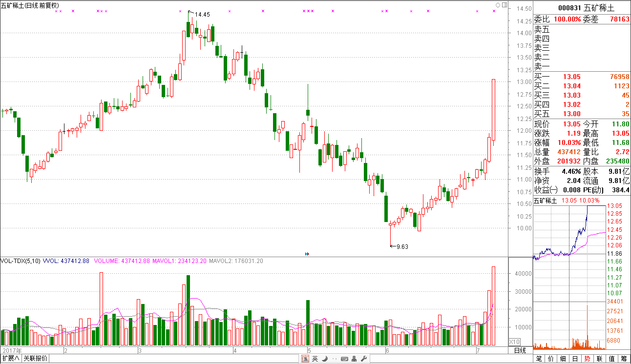Open the 日线 period selector
The image size is (631, 364).
point(520,350)
